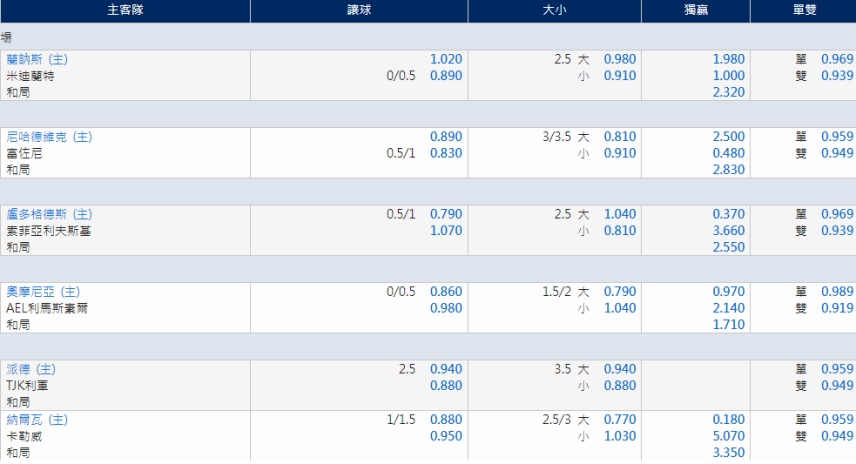Open the 蘭訥斯 (主) team link
The height and width of the screenshot is (464, 856).
37,59
